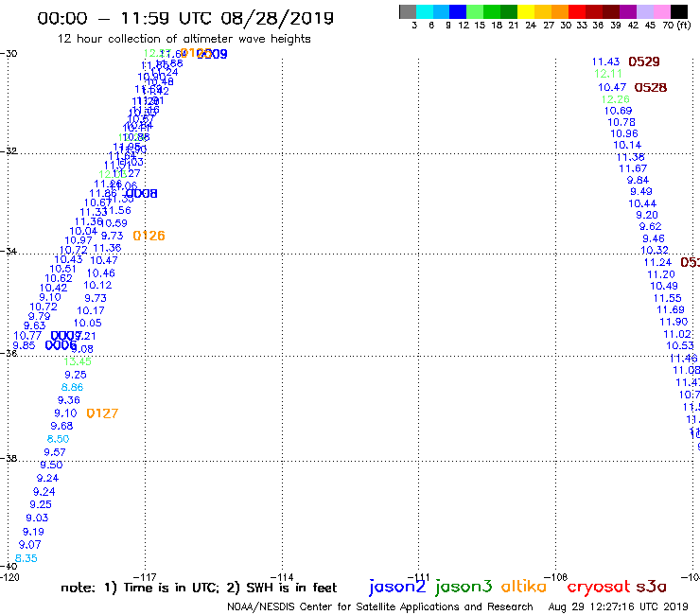
Task: Click the 10.69 wave height value
Action: 619,111
